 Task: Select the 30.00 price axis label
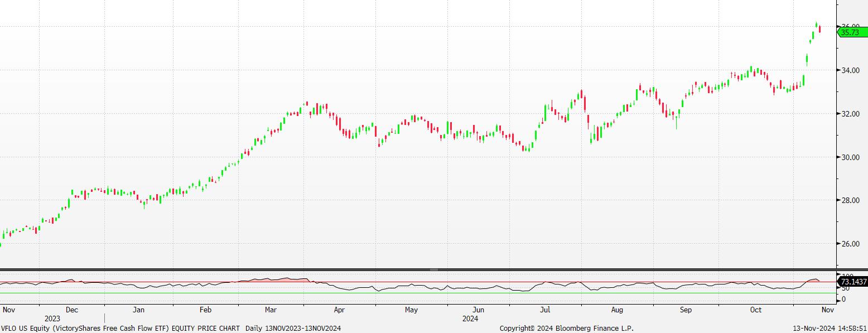point(850,157)
